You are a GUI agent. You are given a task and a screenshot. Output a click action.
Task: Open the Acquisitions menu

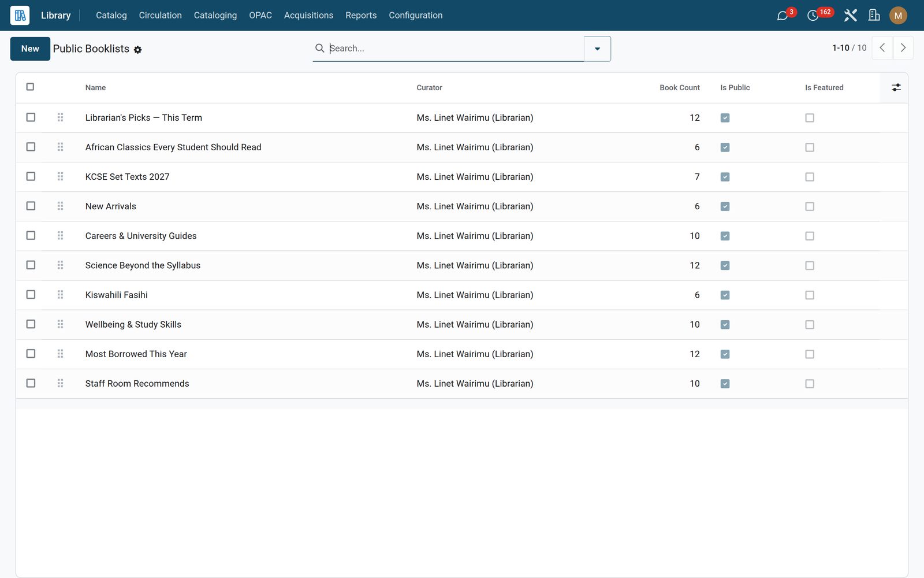point(308,16)
